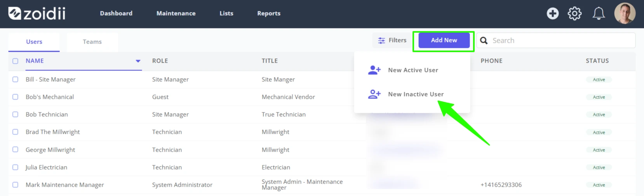Click Active status badge for Mark
This screenshot has height=196, width=644.
pyautogui.click(x=599, y=185)
